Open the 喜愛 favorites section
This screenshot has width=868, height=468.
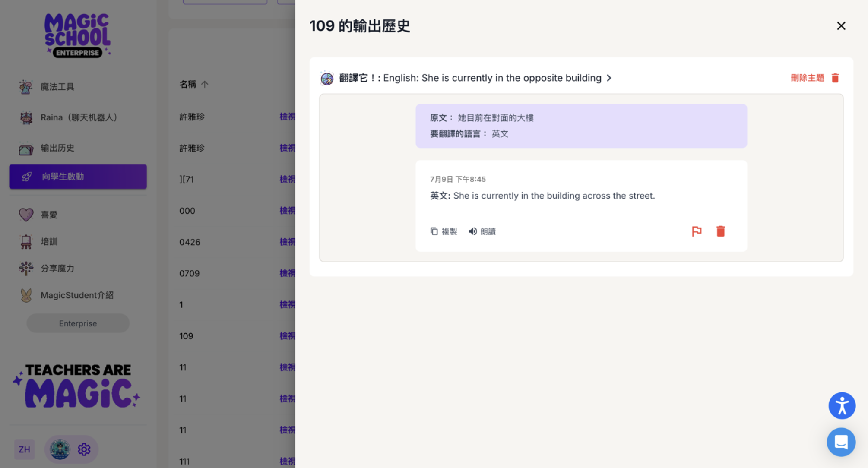click(x=48, y=215)
